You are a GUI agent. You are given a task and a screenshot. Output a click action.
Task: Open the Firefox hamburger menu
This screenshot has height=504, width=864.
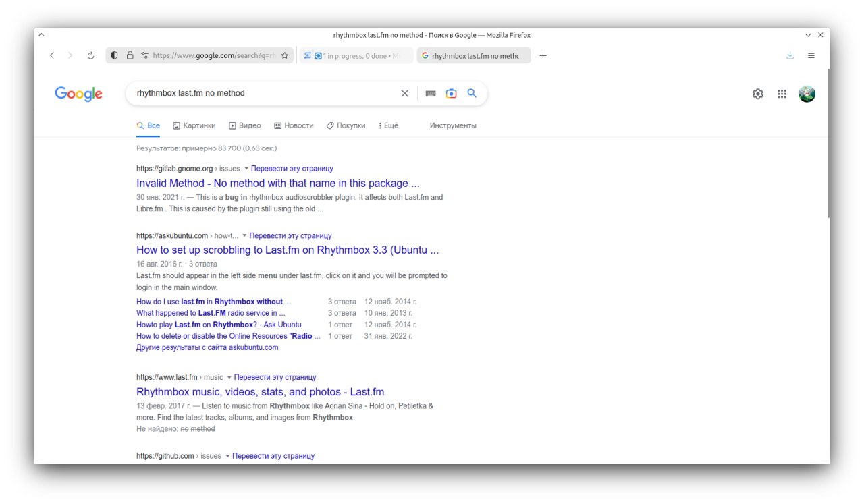coord(811,56)
